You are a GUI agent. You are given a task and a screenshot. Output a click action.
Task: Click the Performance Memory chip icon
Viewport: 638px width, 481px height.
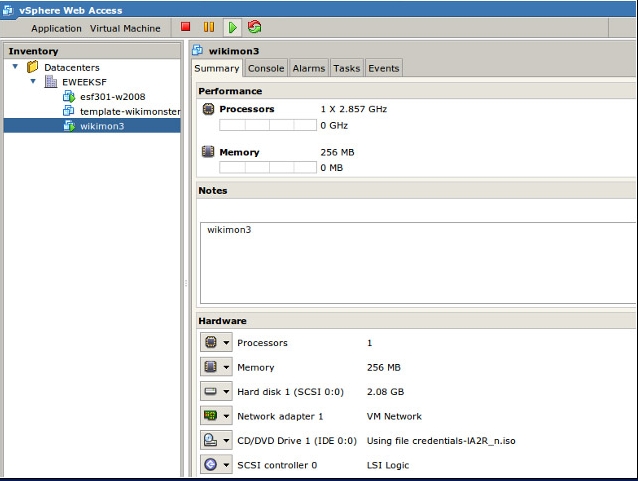[208, 151]
